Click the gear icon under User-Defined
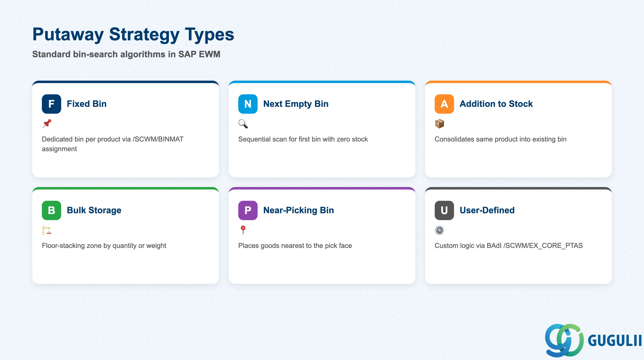644x360 pixels. [x=440, y=230]
